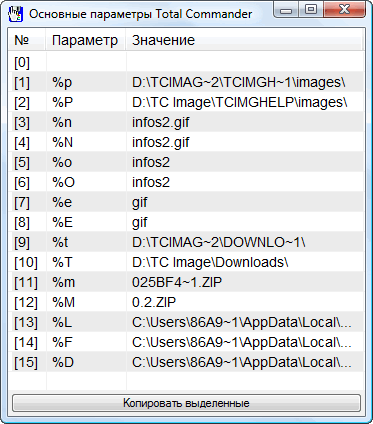Click the Копировать выделенные button
The image size is (373, 424).
point(186,403)
